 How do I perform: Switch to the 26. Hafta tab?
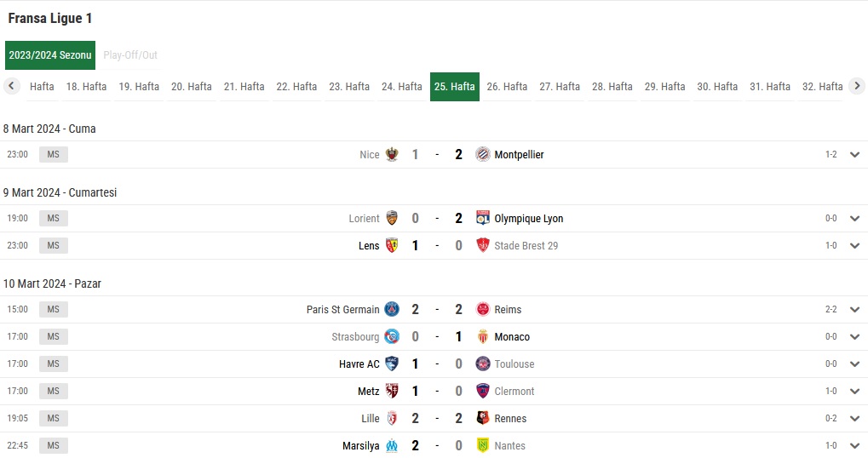pos(507,87)
